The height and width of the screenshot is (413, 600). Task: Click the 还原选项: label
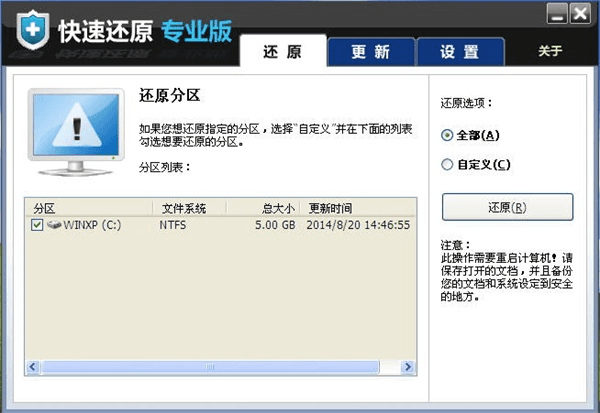466,103
